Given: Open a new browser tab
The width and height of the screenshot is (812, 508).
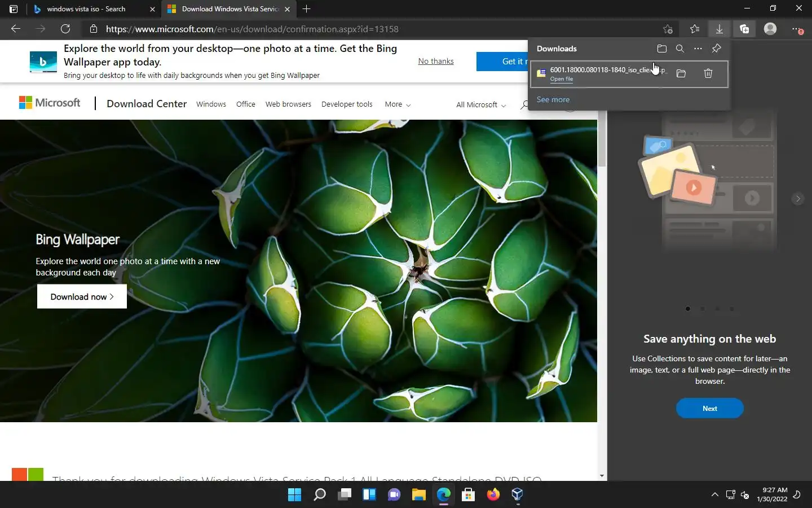Looking at the screenshot, I should pyautogui.click(x=306, y=9).
